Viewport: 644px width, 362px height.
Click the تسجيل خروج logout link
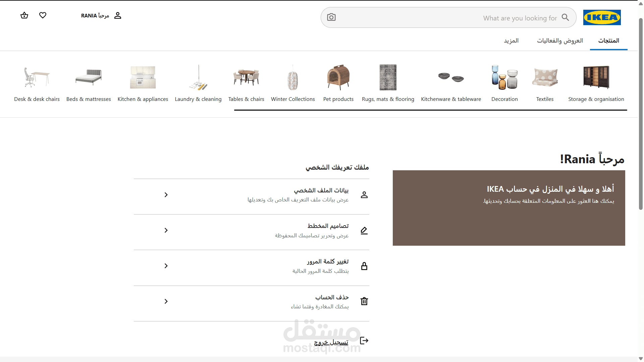click(x=331, y=342)
